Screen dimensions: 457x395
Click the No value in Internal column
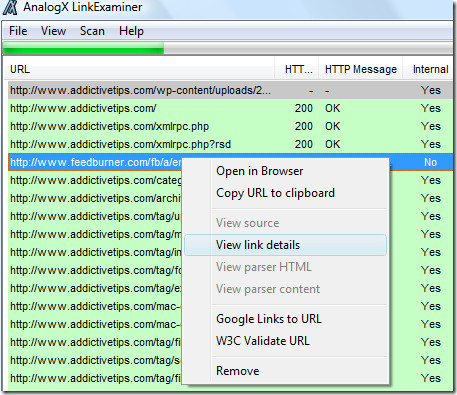[x=430, y=162]
